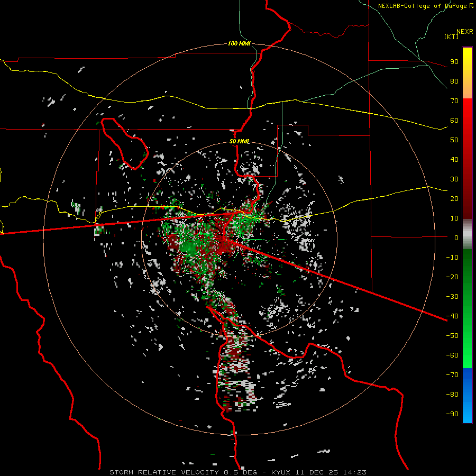The height and width of the screenshot is (476, 476).
Task: Click the 30 value on the velocity scale
Action: tap(454, 179)
